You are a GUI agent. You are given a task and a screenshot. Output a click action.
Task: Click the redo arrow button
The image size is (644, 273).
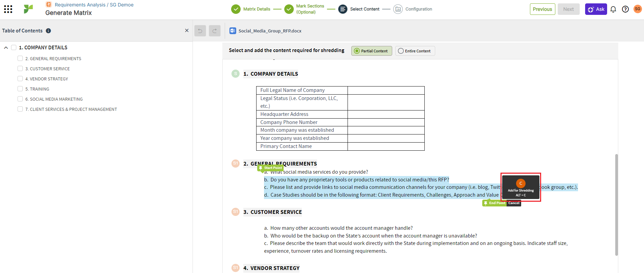(215, 31)
